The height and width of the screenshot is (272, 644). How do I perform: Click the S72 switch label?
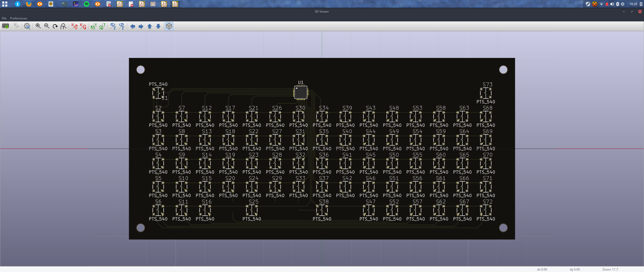tap(488, 201)
